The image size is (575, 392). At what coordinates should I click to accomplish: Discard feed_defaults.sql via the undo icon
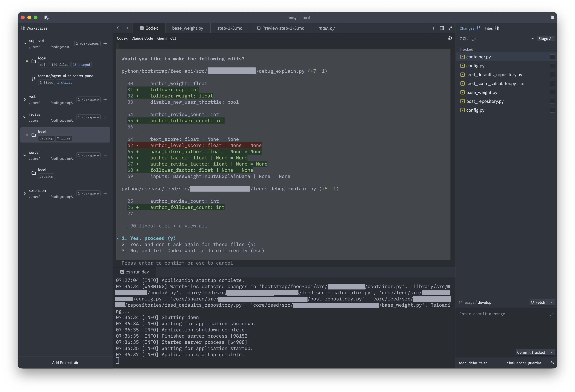point(552,363)
